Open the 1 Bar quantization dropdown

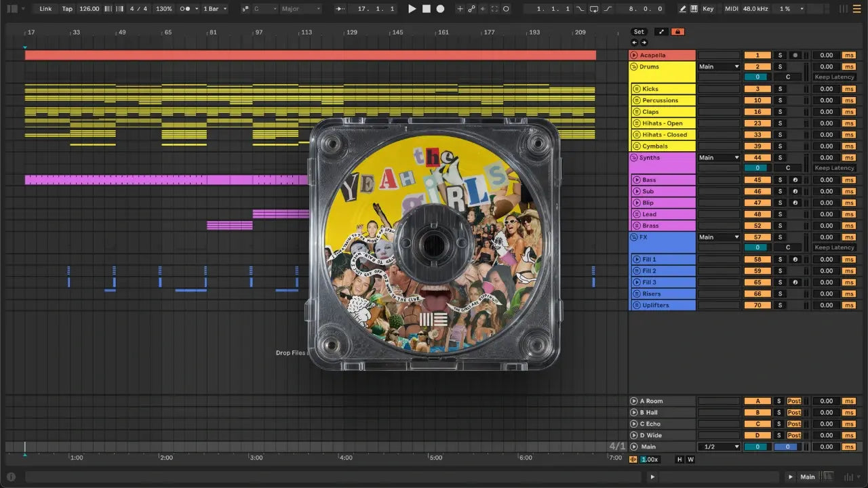[x=216, y=9]
